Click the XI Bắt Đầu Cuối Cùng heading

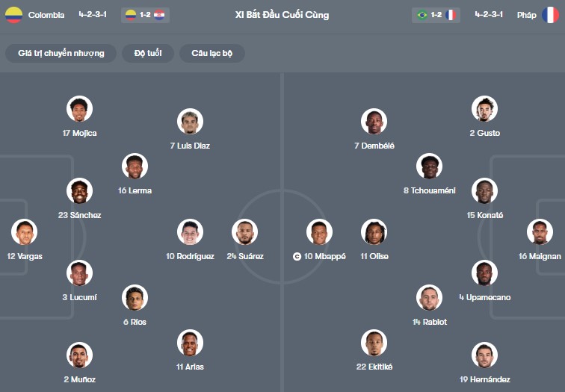(282, 15)
